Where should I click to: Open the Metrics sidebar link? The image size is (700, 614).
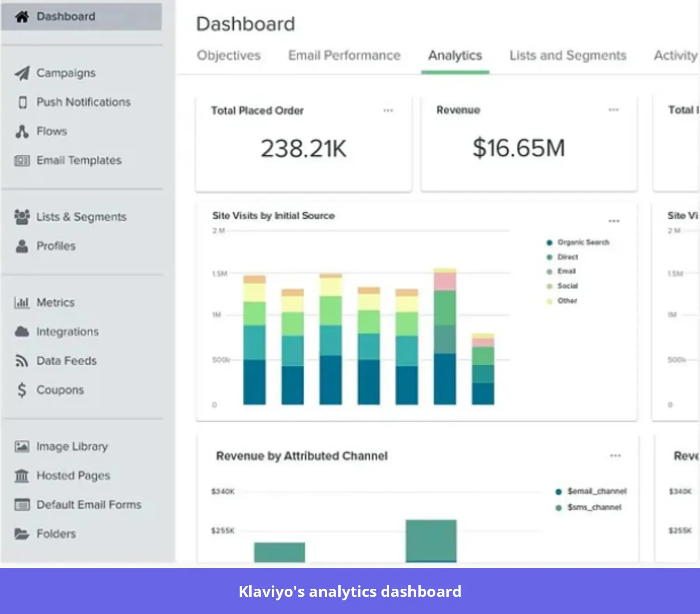point(56,302)
